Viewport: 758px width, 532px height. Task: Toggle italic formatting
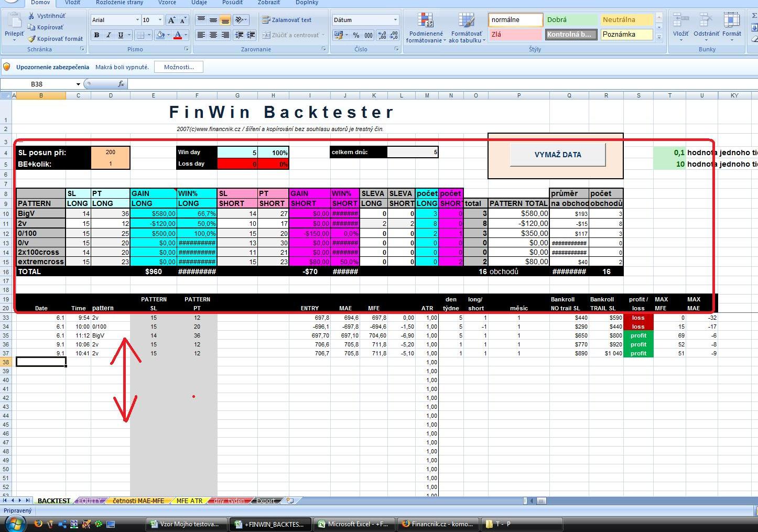pos(109,35)
